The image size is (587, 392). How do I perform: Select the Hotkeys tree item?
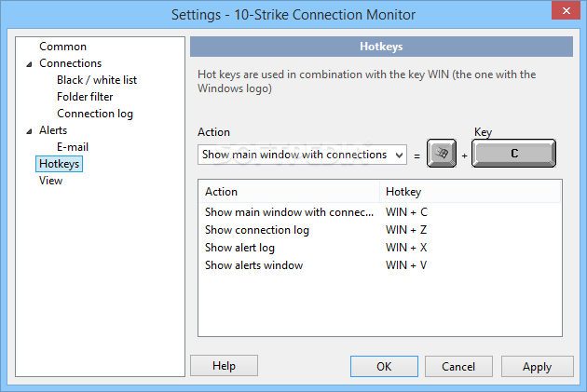tap(59, 164)
